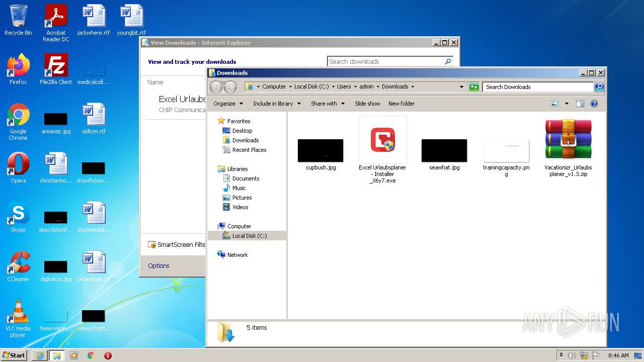Viewport: 644px width, 362px height.
Task: Click the Explorer Forward navigation button
Action: [230, 87]
